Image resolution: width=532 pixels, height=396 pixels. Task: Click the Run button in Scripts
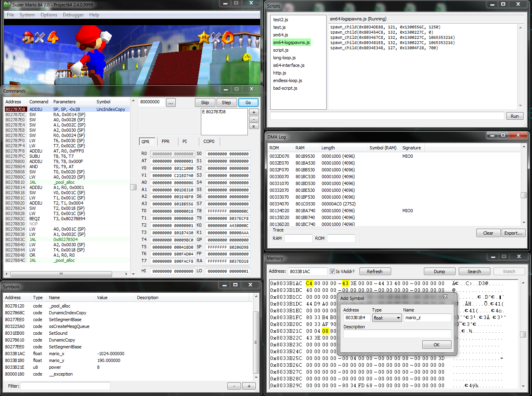(514, 116)
